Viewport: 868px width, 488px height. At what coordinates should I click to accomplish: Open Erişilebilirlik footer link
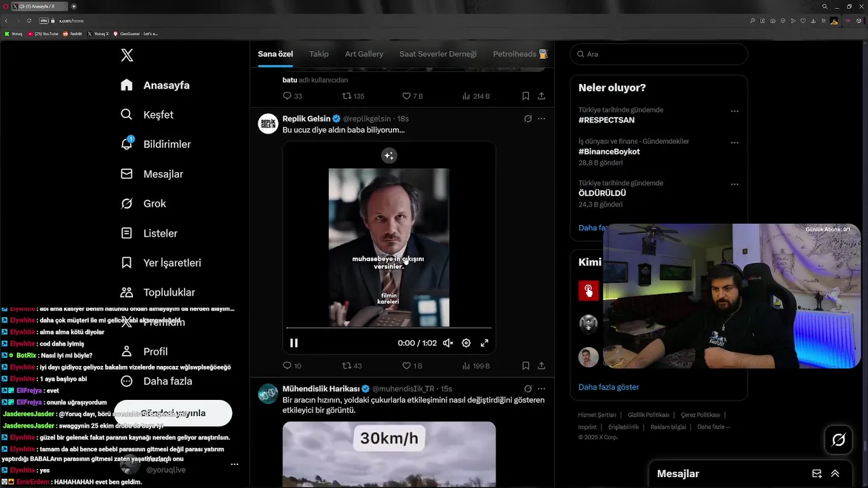point(623,427)
